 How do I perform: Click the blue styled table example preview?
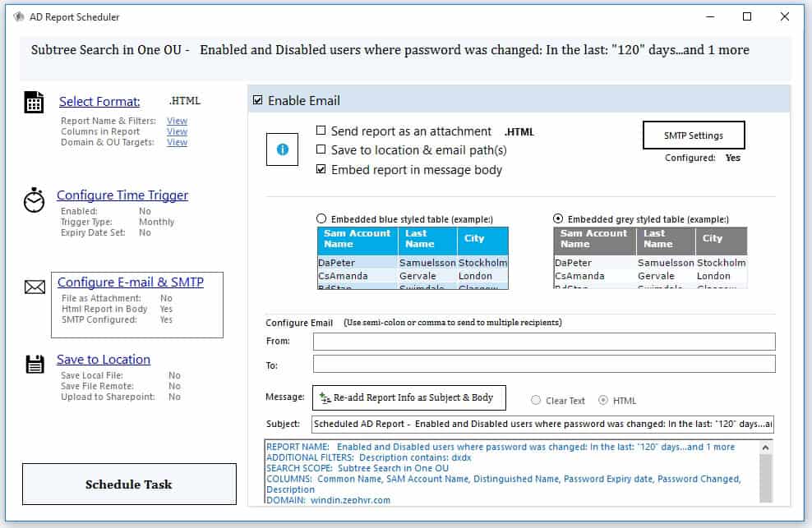pyautogui.click(x=413, y=259)
